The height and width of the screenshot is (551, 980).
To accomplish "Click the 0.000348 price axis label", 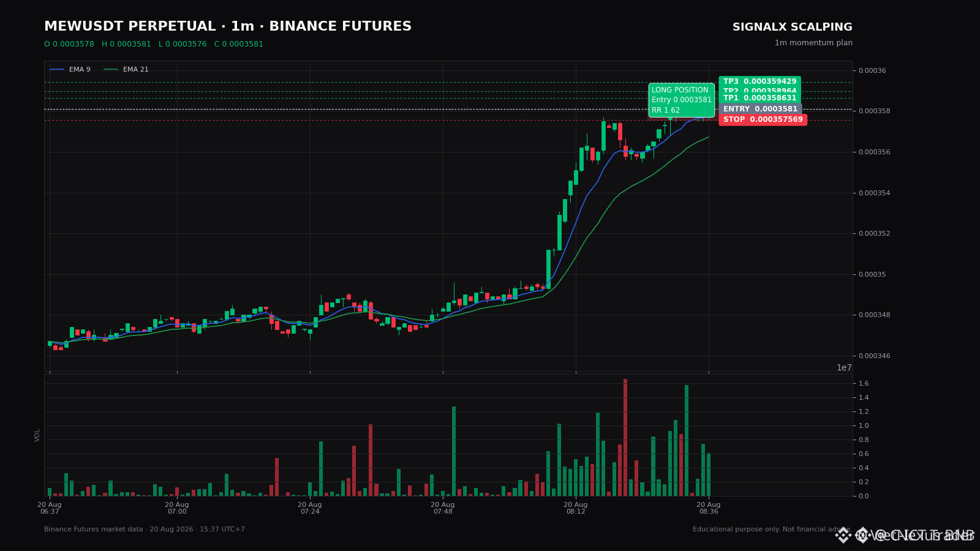I will pyautogui.click(x=874, y=315).
